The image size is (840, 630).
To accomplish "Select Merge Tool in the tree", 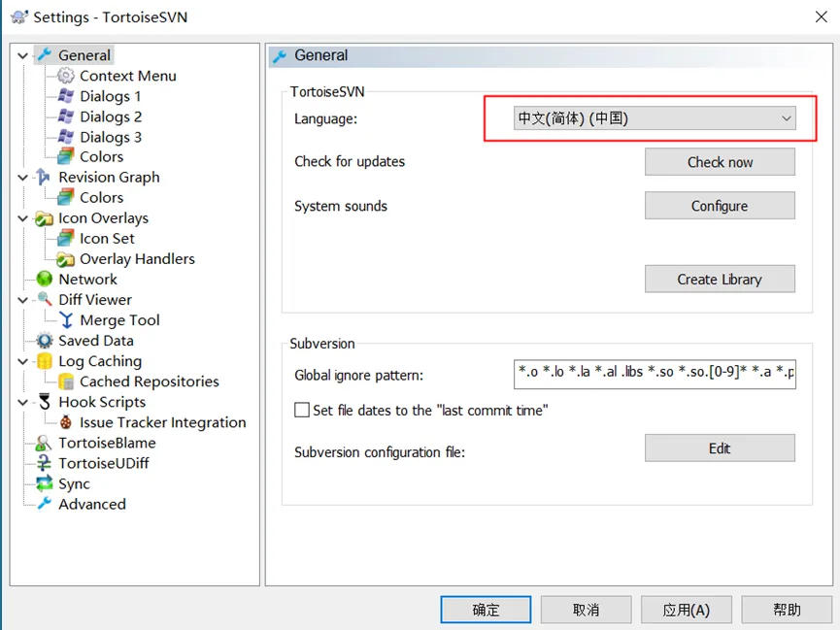I will [x=119, y=319].
